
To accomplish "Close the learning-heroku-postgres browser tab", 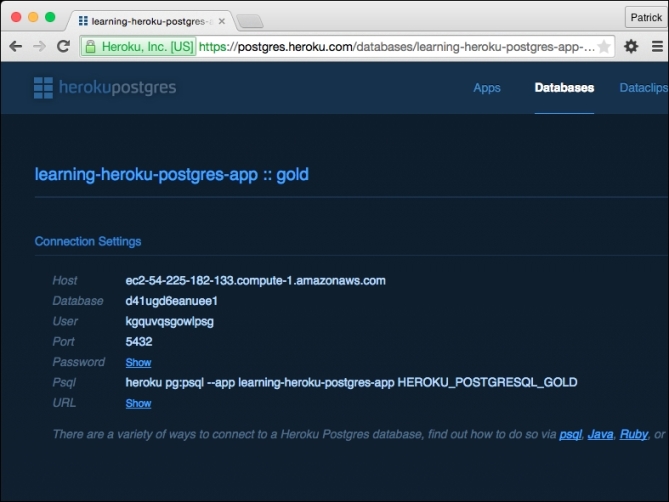I will point(221,21).
